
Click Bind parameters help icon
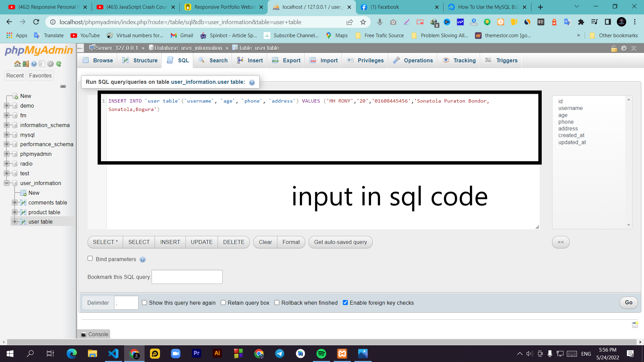143,260
